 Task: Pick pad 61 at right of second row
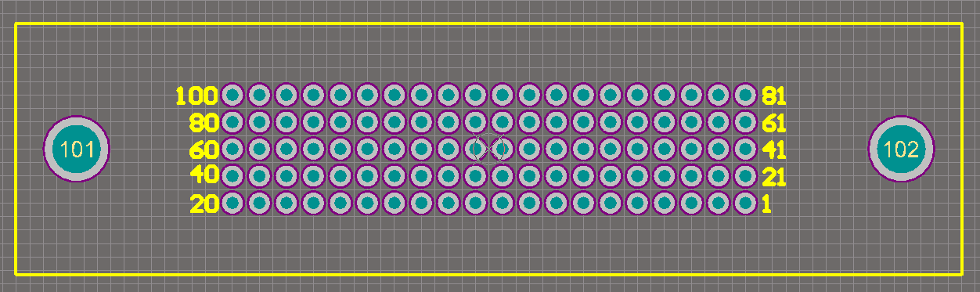(745, 122)
